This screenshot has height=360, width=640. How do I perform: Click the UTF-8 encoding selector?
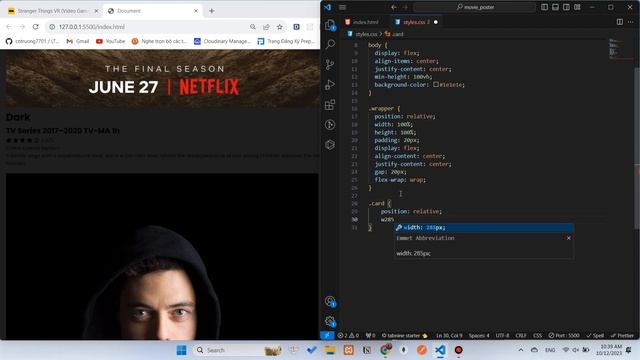tap(502, 336)
